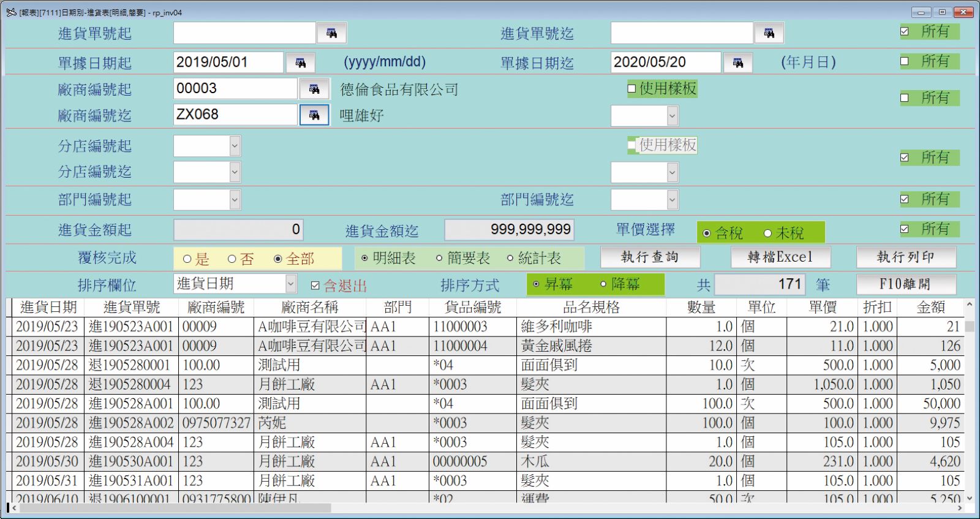Click the amount cell 50,000

[931, 404]
